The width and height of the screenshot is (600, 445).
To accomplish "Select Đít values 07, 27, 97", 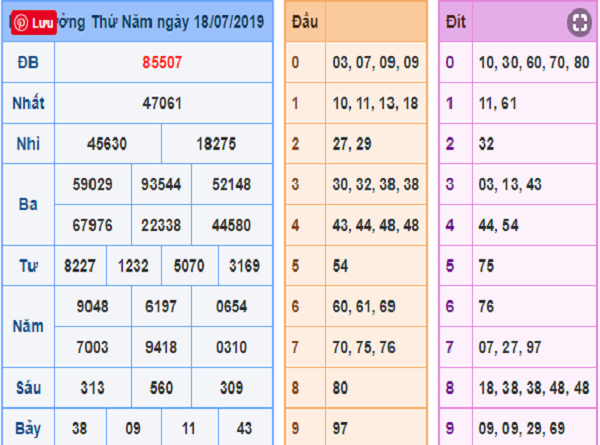I will 510,347.
